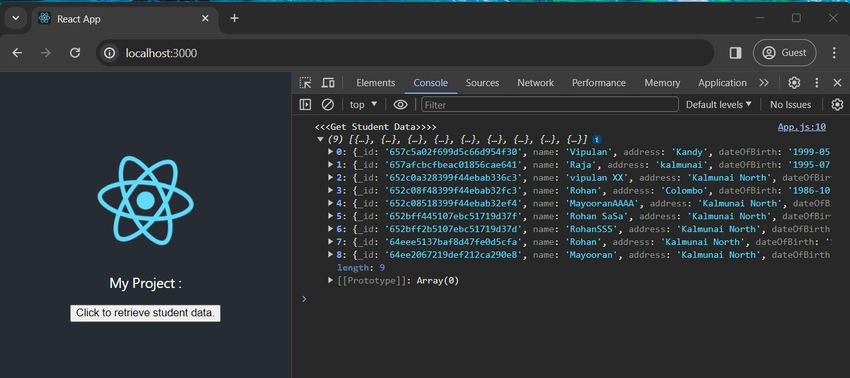Clear console with the ban icon

coord(327,105)
